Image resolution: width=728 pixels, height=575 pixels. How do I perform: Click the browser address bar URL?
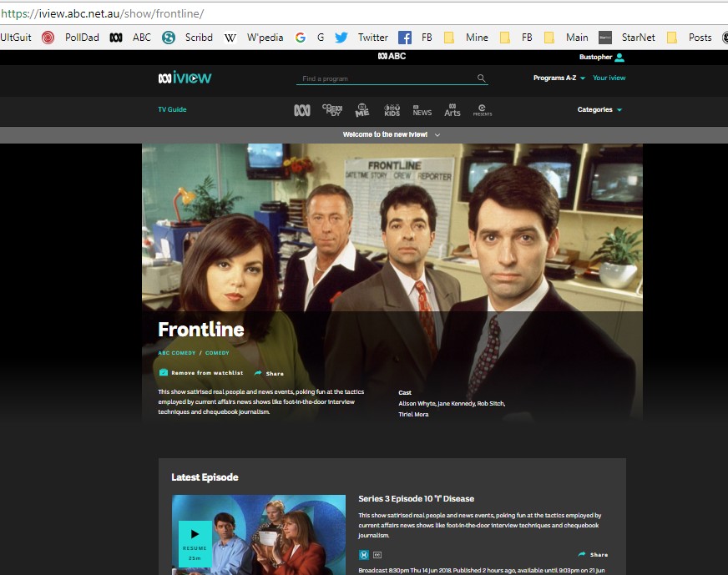[102, 13]
